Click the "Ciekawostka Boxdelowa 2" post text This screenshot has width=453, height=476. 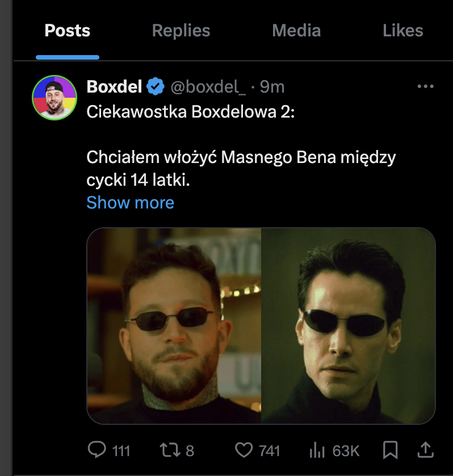191,111
